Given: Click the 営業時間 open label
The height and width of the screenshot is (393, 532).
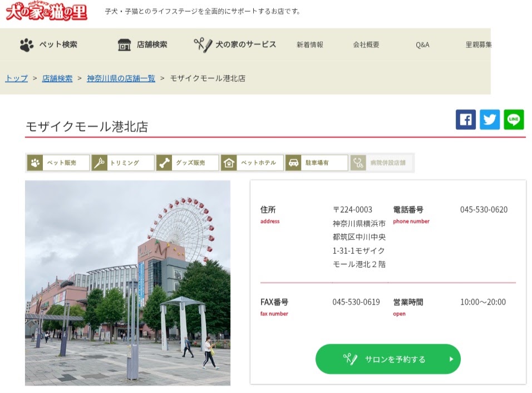Looking at the screenshot, I should point(408,302).
